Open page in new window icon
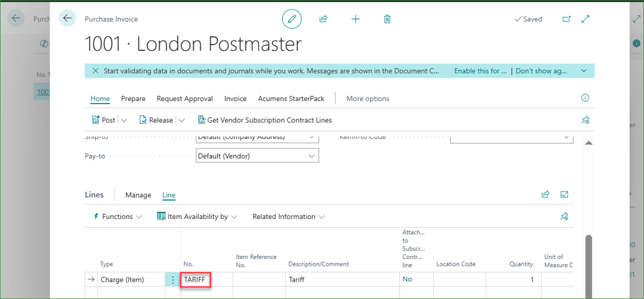The width and height of the screenshot is (644, 299). 567,19
